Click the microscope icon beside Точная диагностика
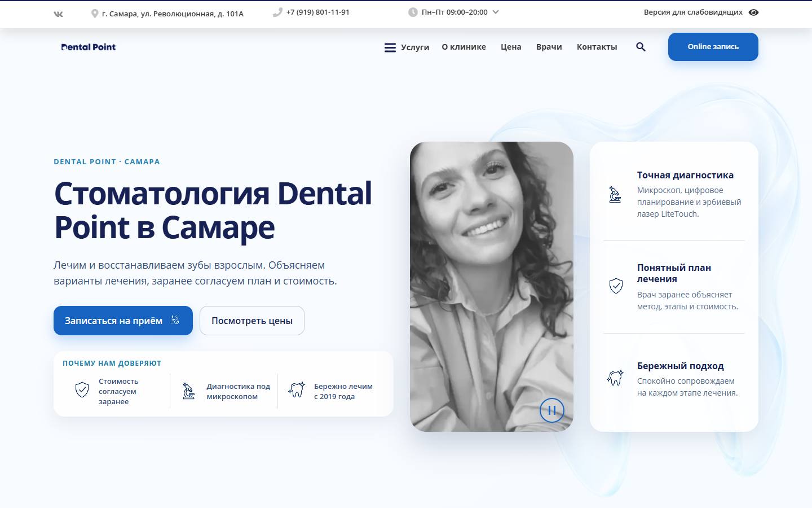 tap(615, 195)
